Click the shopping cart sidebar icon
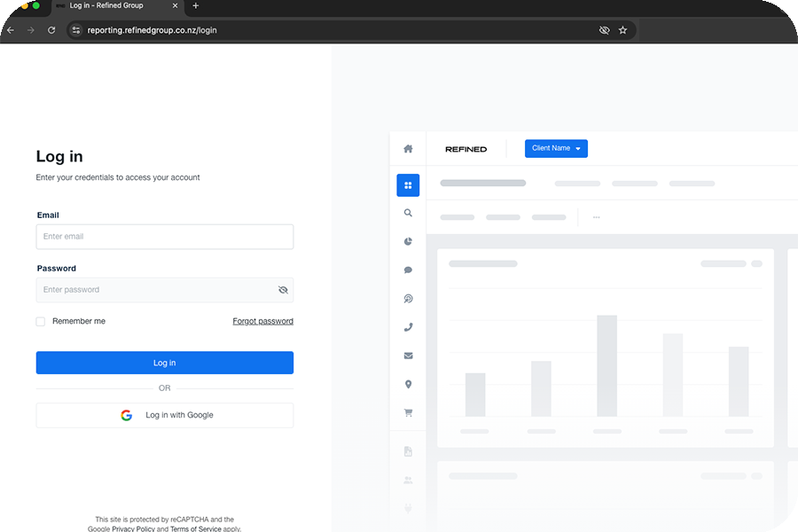The width and height of the screenshot is (798, 532). click(x=408, y=413)
